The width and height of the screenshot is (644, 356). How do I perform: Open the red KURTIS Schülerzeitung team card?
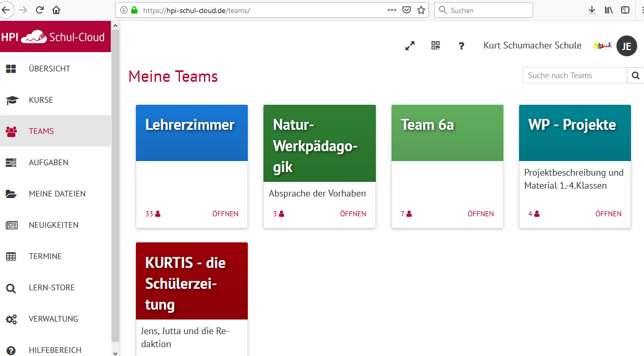(x=192, y=281)
